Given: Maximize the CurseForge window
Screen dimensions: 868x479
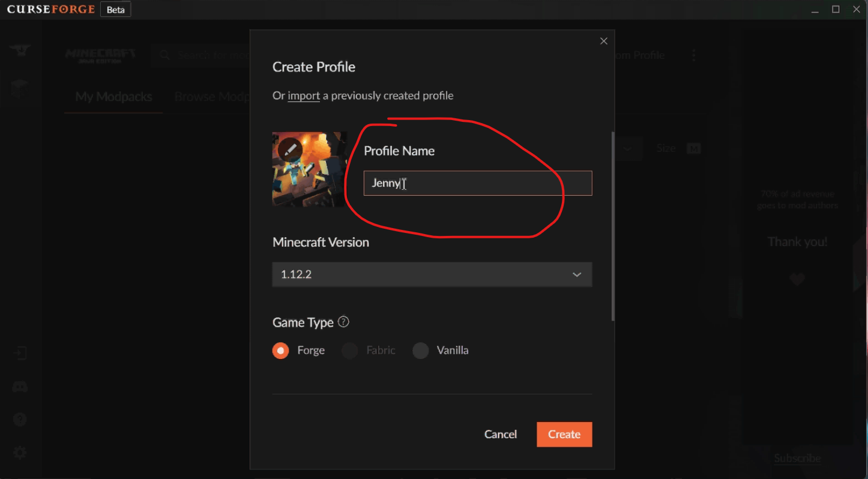Looking at the screenshot, I should pyautogui.click(x=836, y=9).
